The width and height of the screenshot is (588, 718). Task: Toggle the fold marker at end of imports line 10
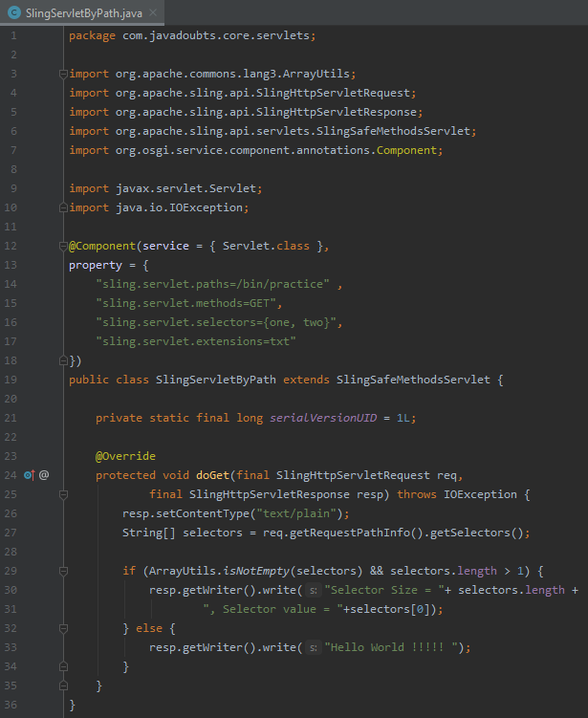pos(64,207)
